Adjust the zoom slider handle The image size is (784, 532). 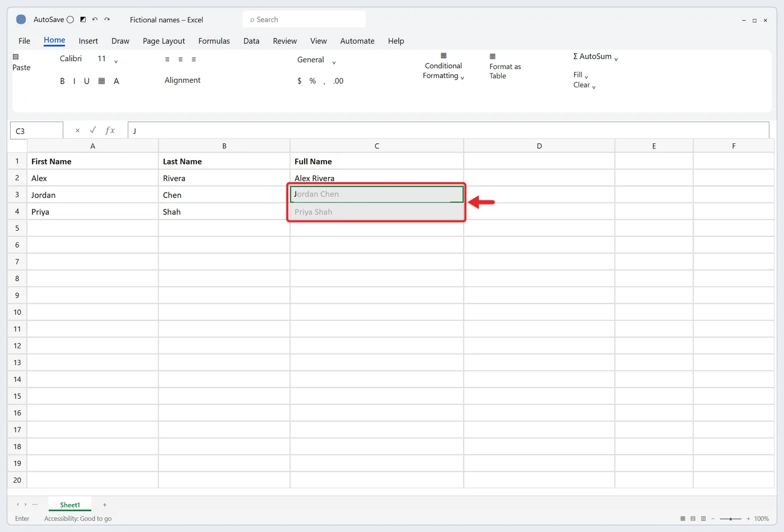(x=731, y=519)
